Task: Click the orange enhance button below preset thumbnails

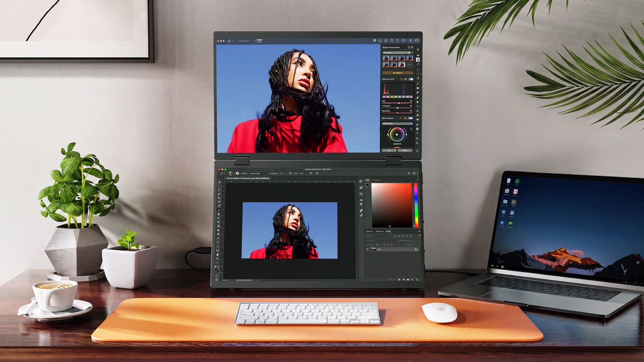Action: (x=398, y=72)
